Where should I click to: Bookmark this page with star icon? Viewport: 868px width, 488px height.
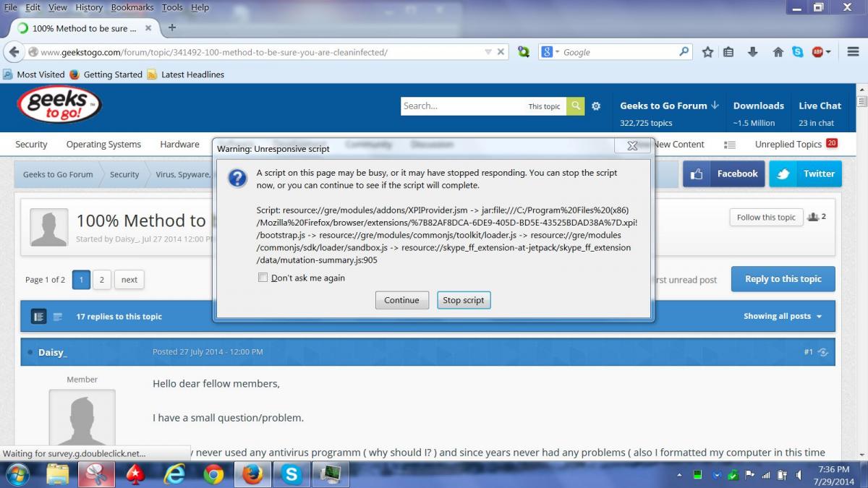click(x=707, y=52)
